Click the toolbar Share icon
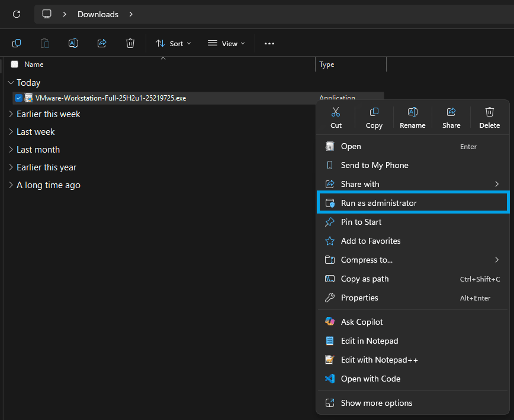Screen dimensions: 514x420 [x=102, y=43]
